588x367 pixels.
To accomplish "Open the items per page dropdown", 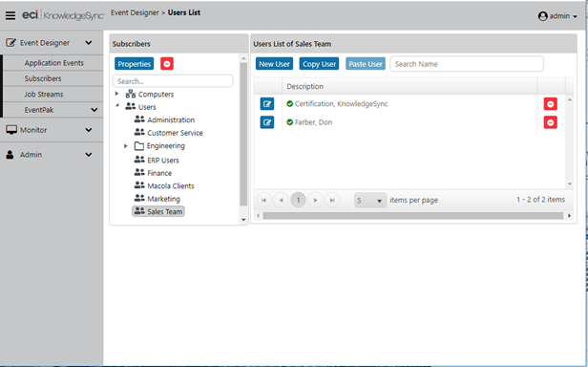I will click(x=370, y=201).
